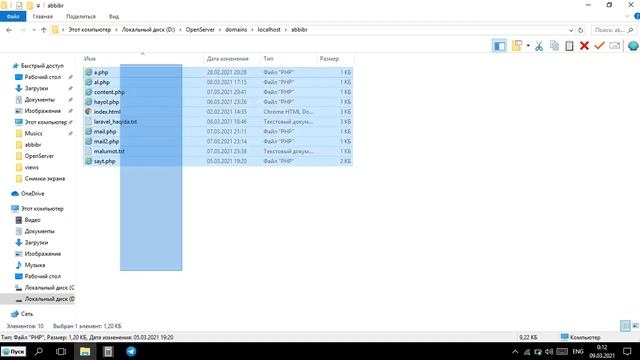Select the al.php file
The width and height of the screenshot is (640, 360).
[102, 82]
